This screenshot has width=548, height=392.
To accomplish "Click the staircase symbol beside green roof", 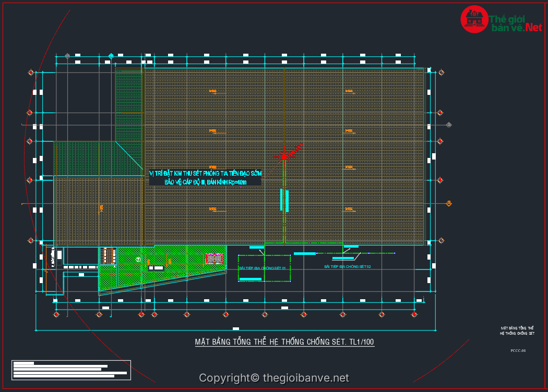I will pos(109,255).
